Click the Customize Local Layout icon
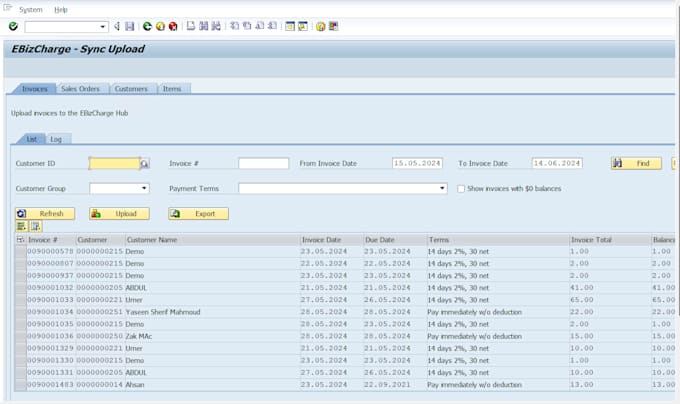 pos(333,26)
